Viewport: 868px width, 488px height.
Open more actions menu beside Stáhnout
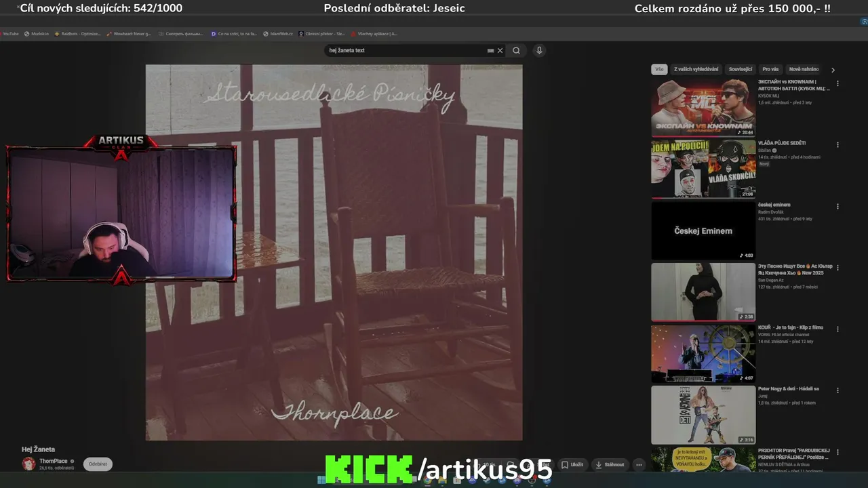(x=639, y=465)
